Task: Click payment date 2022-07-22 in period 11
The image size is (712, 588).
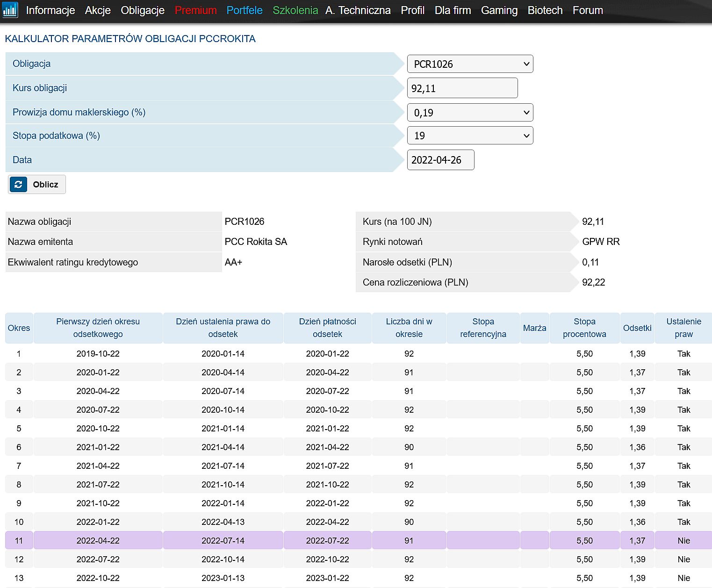Action: tap(328, 541)
